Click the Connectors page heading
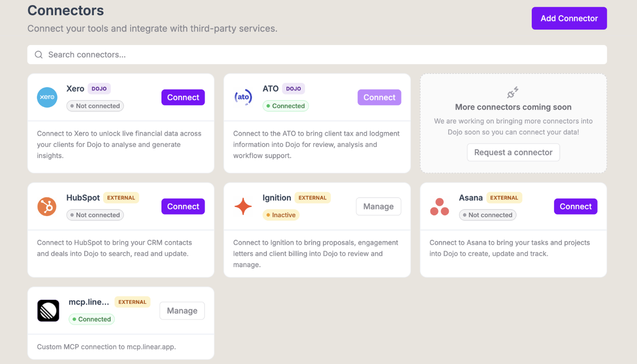The width and height of the screenshot is (637, 364). [66, 10]
